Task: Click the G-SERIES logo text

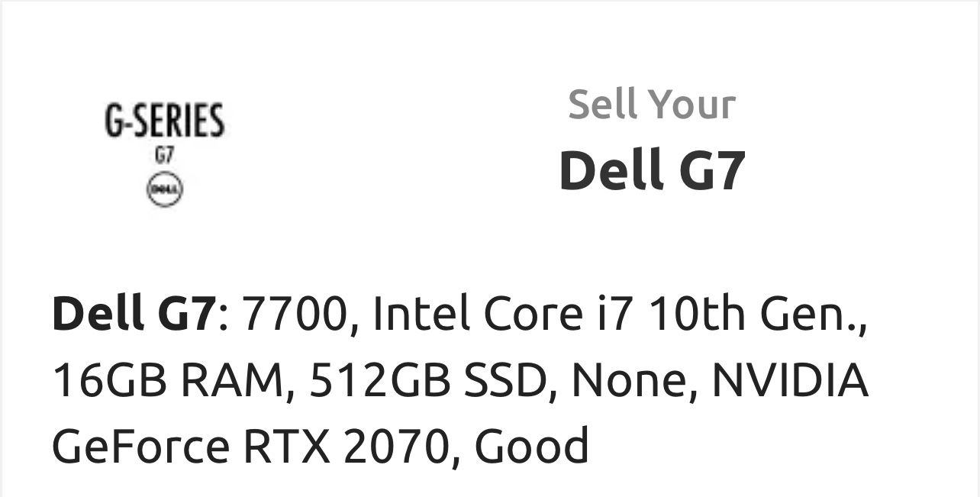Action: coord(165,122)
